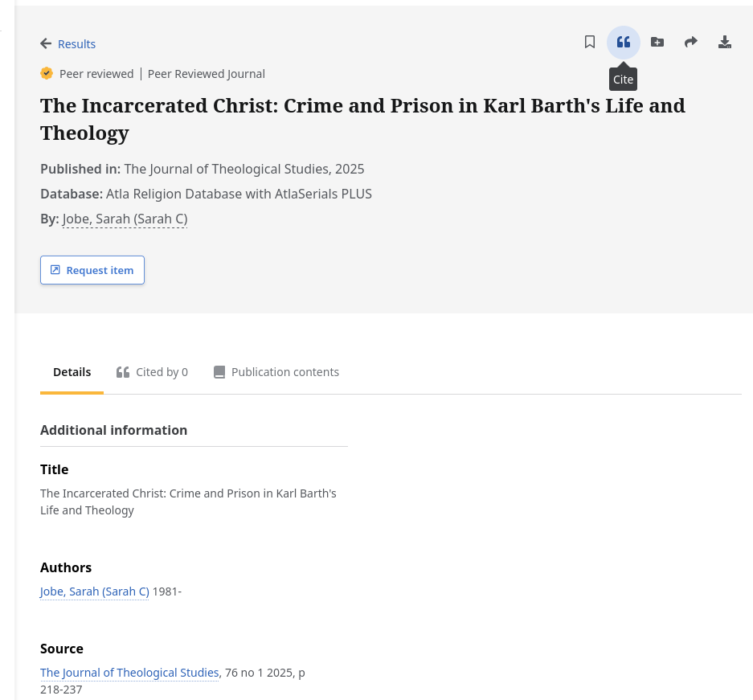Open The Journal of Theological Studies link

coord(129,672)
